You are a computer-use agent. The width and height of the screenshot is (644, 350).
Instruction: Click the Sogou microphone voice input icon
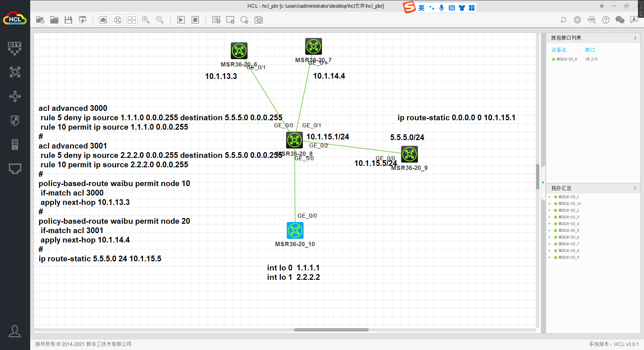click(x=442, y=8)
